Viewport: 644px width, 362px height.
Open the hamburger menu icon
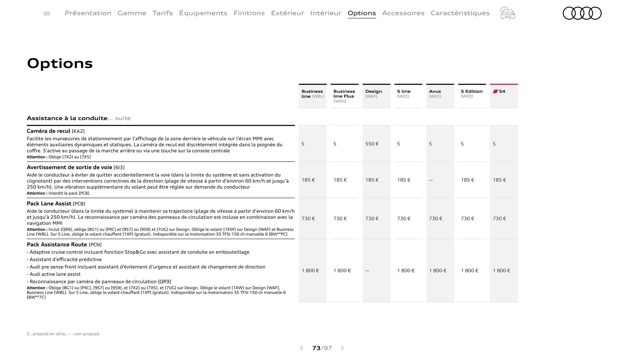point(47,14)
